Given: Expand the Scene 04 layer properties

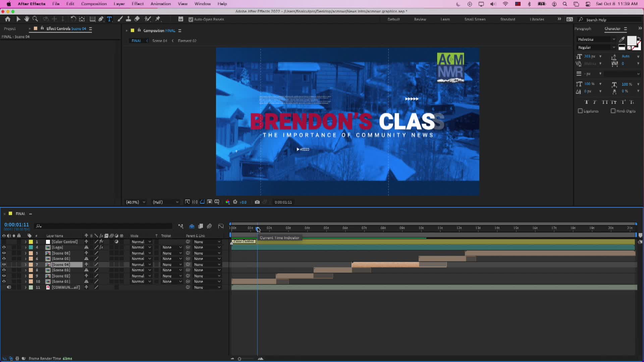Looking at the screenshot, I should (x=25, y=264).
